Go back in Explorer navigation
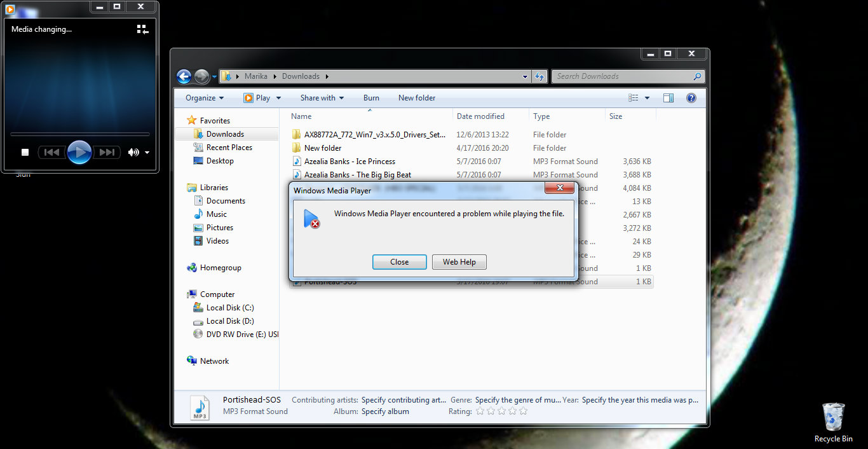 pos(184,76)
